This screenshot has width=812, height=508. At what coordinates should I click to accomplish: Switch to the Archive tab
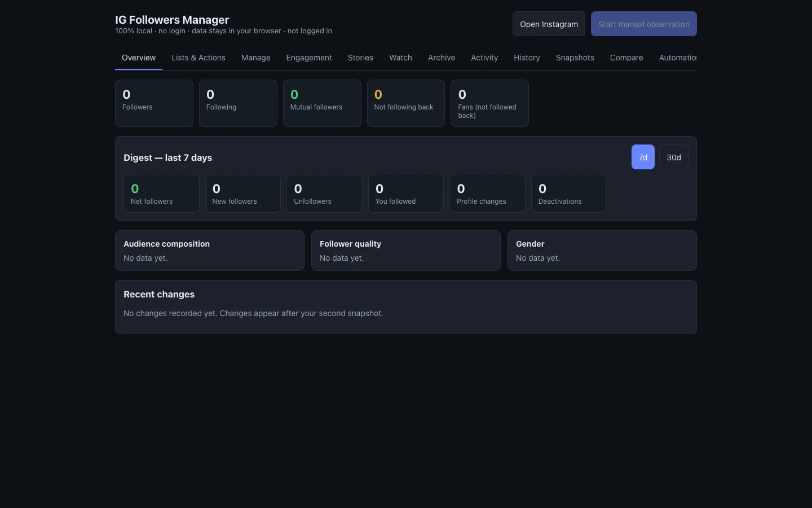point(442,58)
